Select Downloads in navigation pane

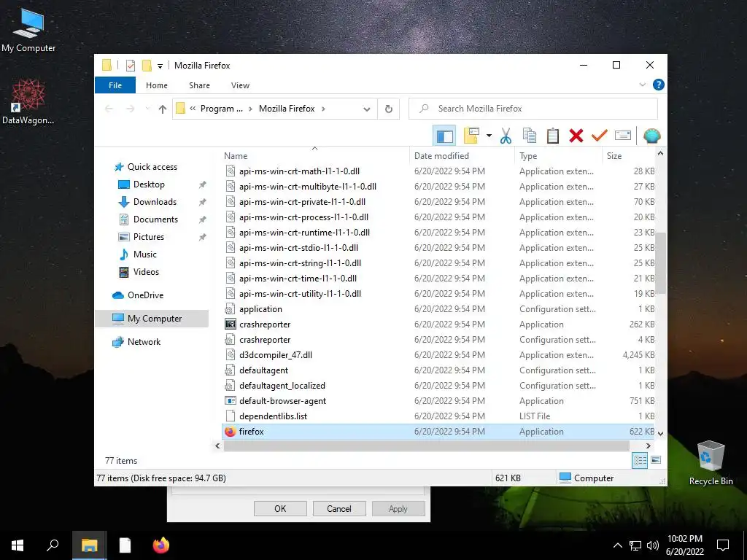(x=155, y=202)
